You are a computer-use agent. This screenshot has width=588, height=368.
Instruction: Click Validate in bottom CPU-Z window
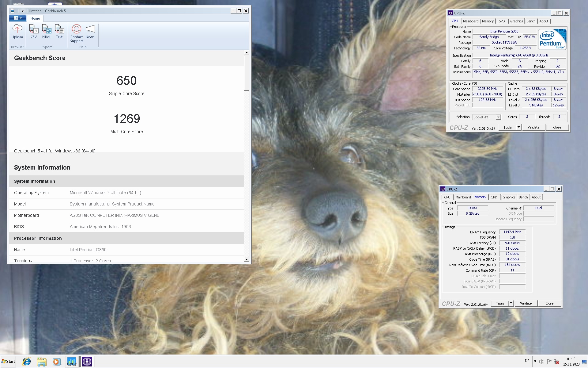(526, 303)
